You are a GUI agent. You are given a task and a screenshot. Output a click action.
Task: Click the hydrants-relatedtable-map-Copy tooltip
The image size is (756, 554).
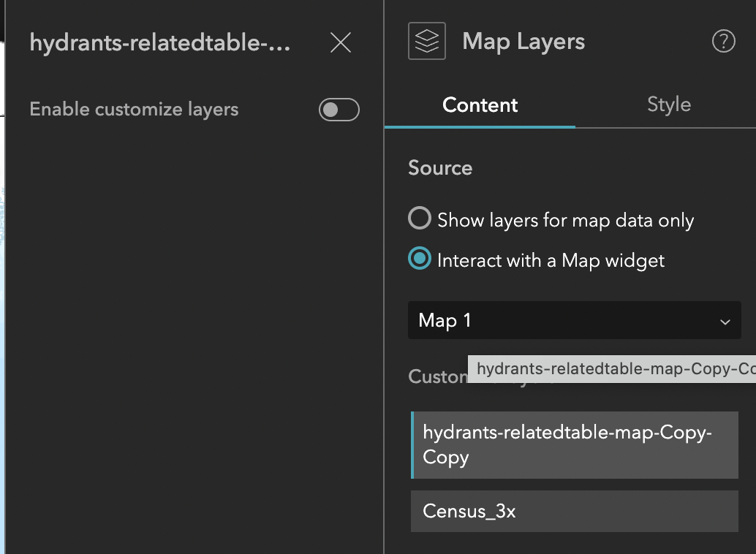pyautogui.click(x=613, y=369)
